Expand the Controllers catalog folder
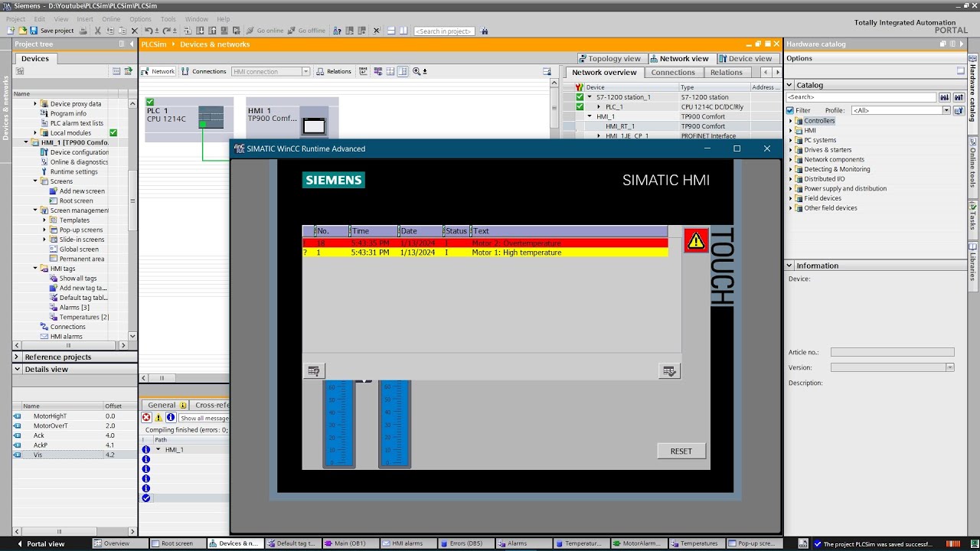The width and height of the screenshot is (980, 551). (x=790, y=121)
